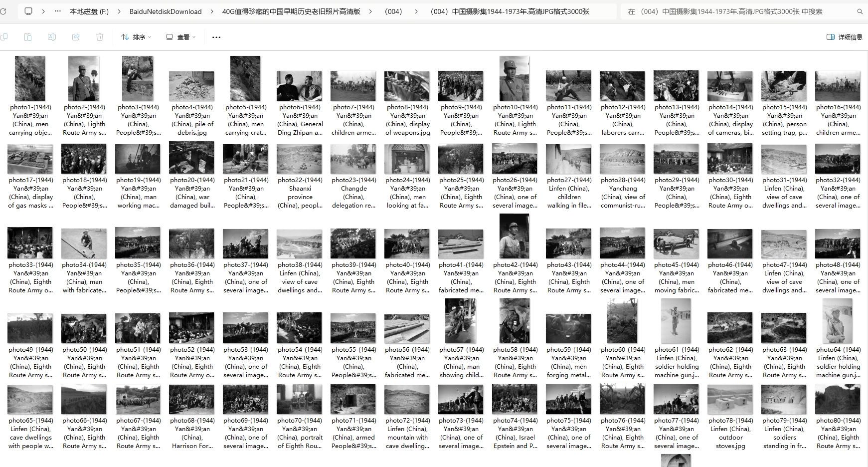The height and width of the screenshot is (467, 868).
Task: Expand chevron after 本地磁盘 (F:) in breadcrumb
Action: click(x=119, y=11)
